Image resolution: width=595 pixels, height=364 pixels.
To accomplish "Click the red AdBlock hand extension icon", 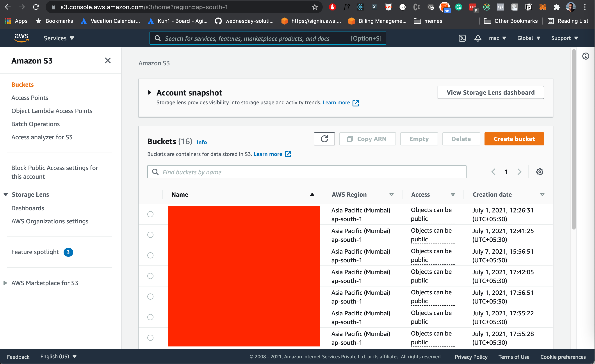I will tap(332, 7).
